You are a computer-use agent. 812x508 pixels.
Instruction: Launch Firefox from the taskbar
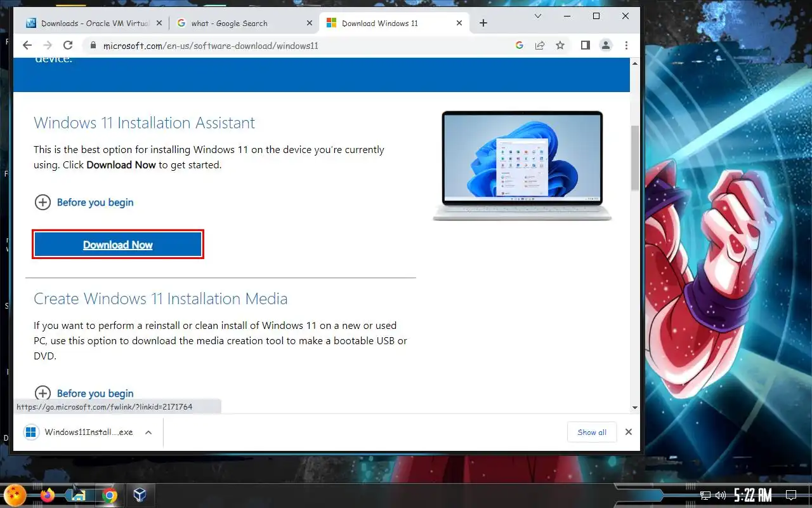click(48, 495)
